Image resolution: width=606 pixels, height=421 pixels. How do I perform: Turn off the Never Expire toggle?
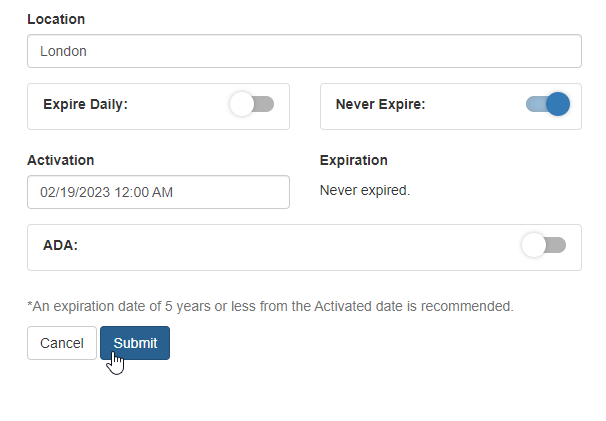point(548,104)
